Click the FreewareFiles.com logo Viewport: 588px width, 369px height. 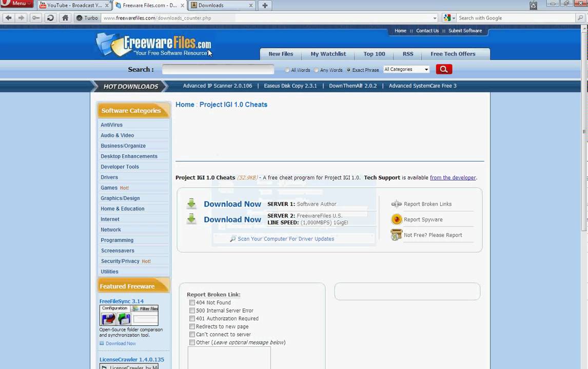(x=153, y=45)
